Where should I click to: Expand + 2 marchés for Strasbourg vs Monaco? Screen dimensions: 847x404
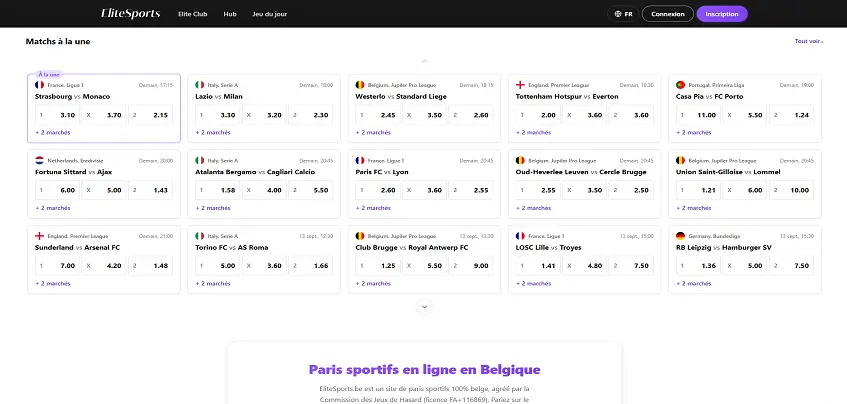point(53,132)
